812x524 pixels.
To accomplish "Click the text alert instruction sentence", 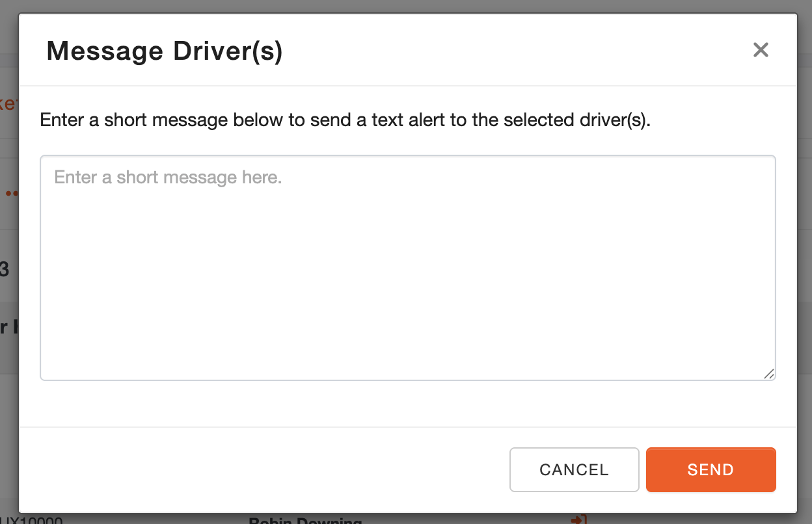I will tap(345, 120).
